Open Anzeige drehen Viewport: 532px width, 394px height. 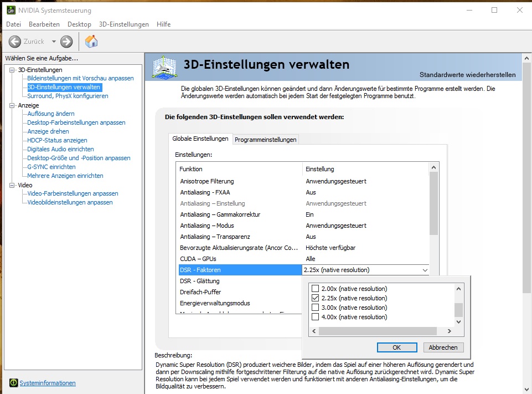coord(48,131)
